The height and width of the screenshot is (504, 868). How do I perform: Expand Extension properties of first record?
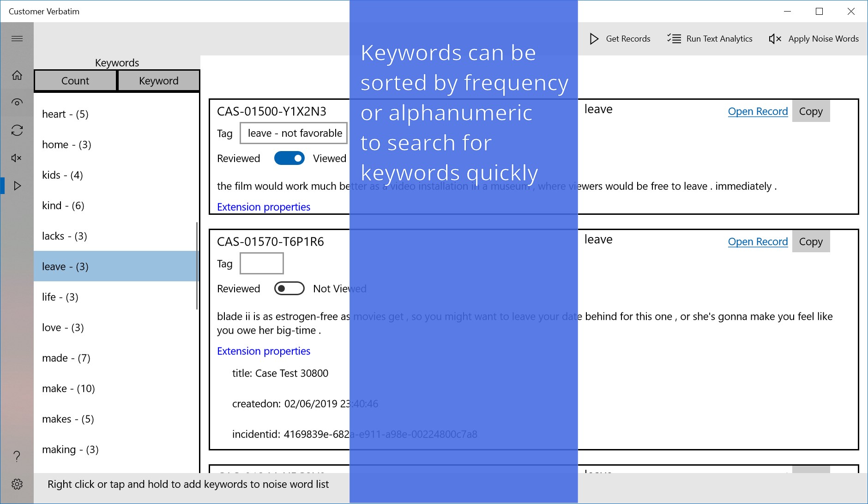click(x=264, y=207)
